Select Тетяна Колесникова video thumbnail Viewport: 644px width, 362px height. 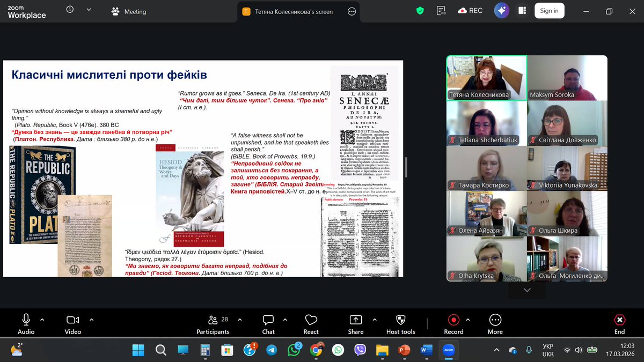pyautogui.click(x=487, y=78)
